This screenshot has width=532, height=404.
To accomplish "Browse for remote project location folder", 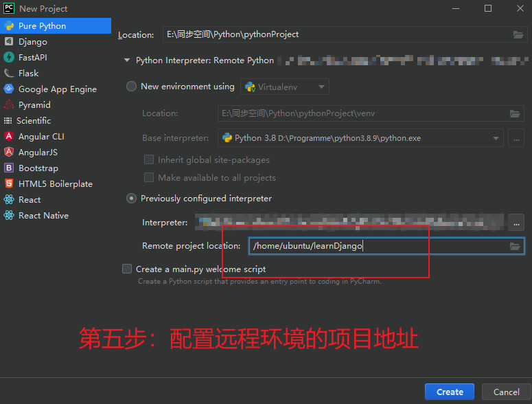I will (x=515, y=246).
